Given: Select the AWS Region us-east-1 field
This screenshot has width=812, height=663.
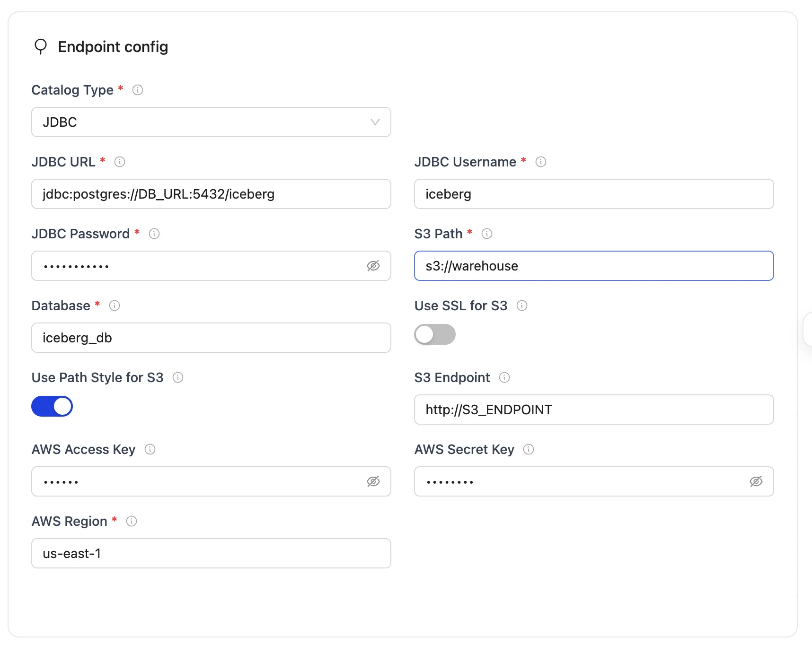Looking at the screenshot, I should click(x=211, y=553).
